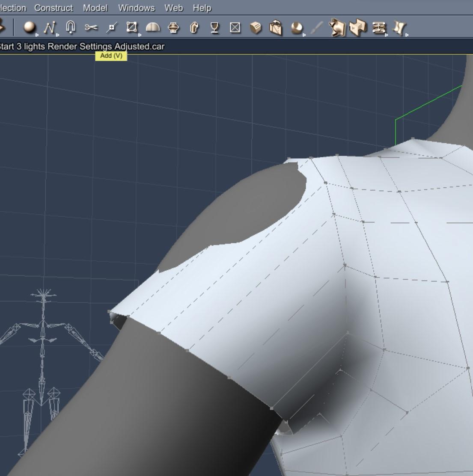Open the stacked bars tool flyout arrow
The image size is (473, 476).
tap(387, 35)
